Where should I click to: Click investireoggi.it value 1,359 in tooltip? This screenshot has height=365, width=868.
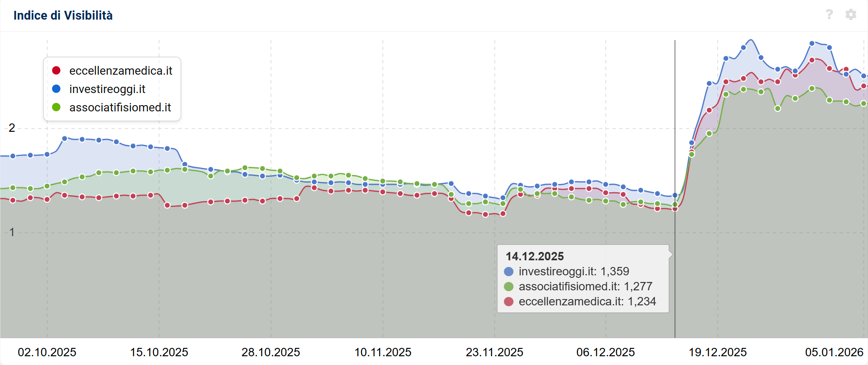pyautogui.click(x=615, y=272)
